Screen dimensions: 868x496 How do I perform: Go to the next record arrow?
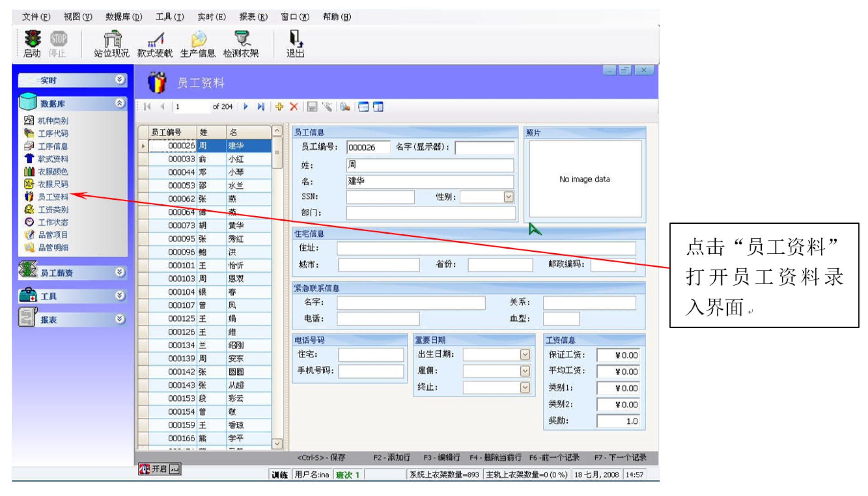(x=245, y=107)
